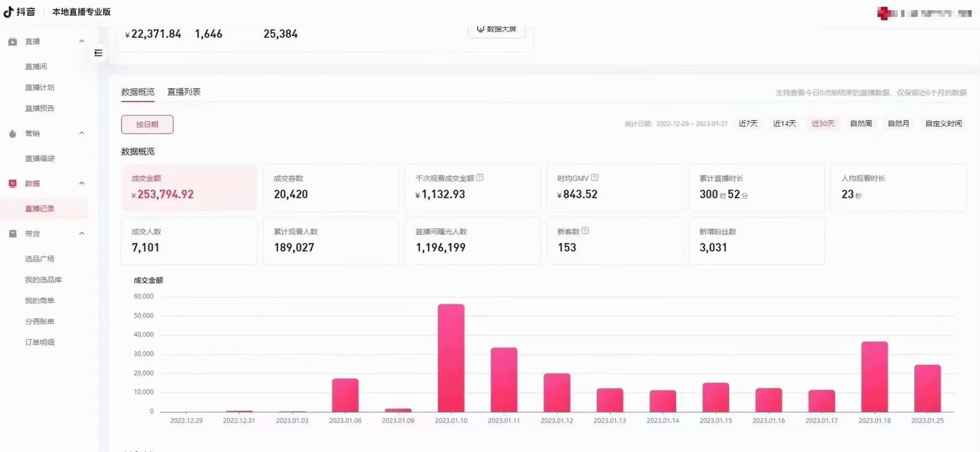Viewport: 980px width, 452px height.
Task: Click the 直播 camera icon in sidebar
Action: 13,41
